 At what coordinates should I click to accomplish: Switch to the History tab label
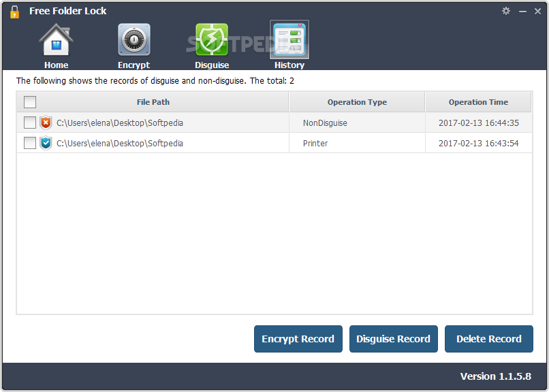click(289, 65)
